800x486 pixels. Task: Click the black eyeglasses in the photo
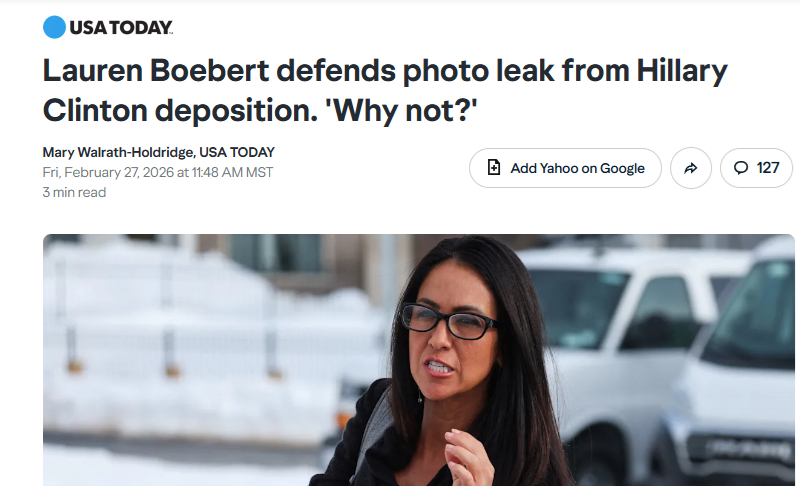(x=448, y=321)
